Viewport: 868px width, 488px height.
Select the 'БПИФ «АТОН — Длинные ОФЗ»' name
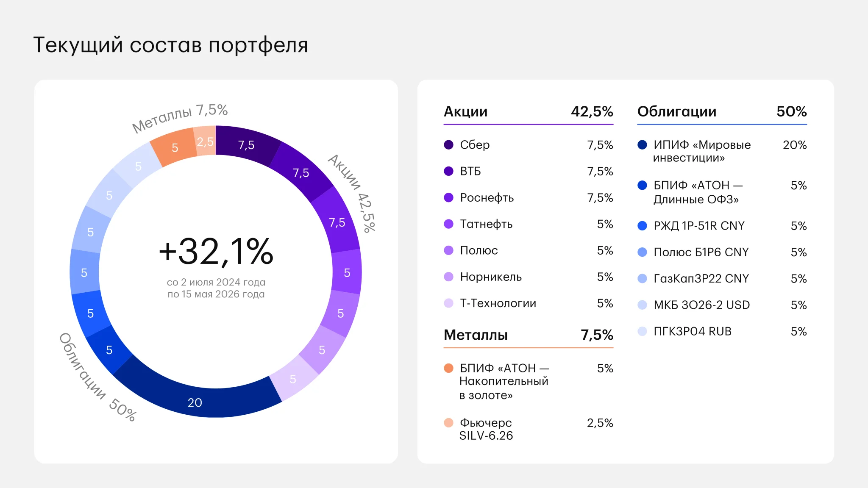point(698,192)
